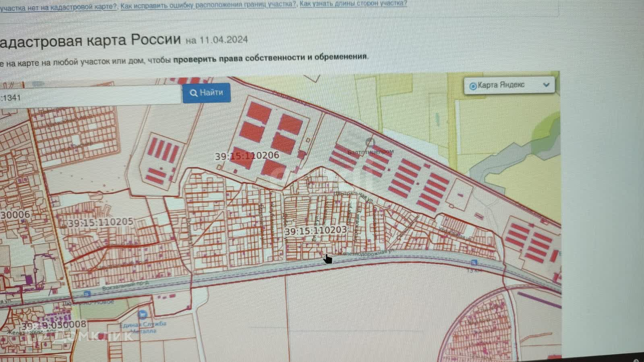The image size is (644, 362).
Task: Open link 'Как узнать длины сторон участка?'
Action: click(x=353, y=4)
